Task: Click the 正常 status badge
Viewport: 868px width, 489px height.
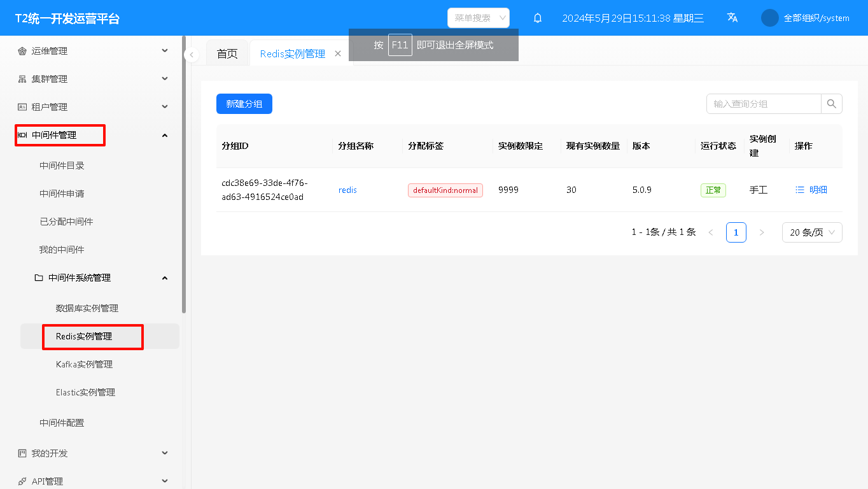Action: click(x=713, y=190)
